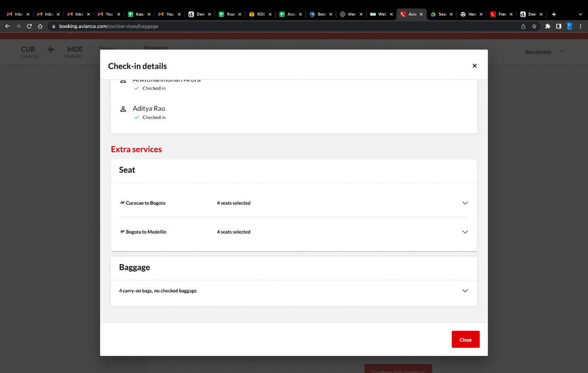Image resolution: width=588 pixels, height=373 pixels.
Task: Click the Extra services heading
Action: (136, 149)
